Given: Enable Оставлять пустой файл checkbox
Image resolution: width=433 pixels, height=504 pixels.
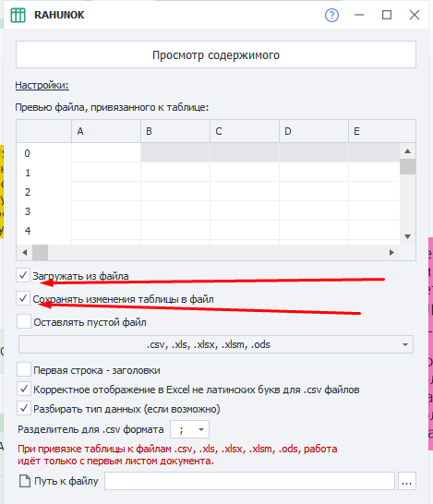Looking at the screenshot, I should pyautogui.click(x=24, y=322).
